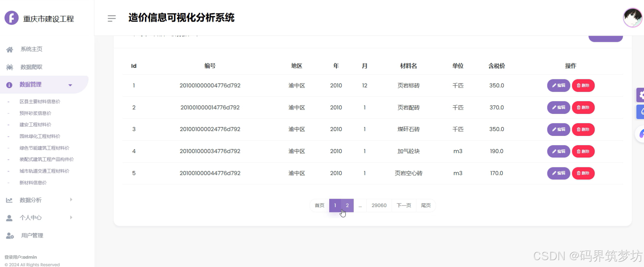Click price 170.0 cell
The image size is (644, 267).
coord(497,173)
